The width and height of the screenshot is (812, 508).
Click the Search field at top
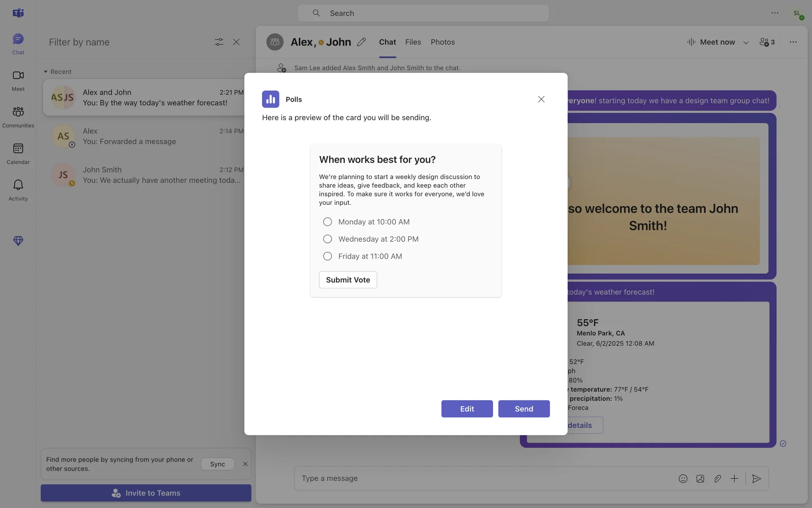click(423, 13)
